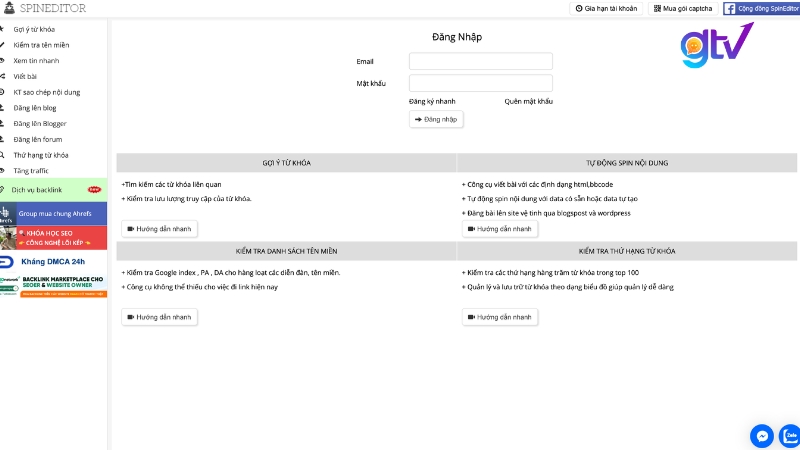
Task: Select Tăng traffic in sidebar
Action: click(x=31, y=170)
